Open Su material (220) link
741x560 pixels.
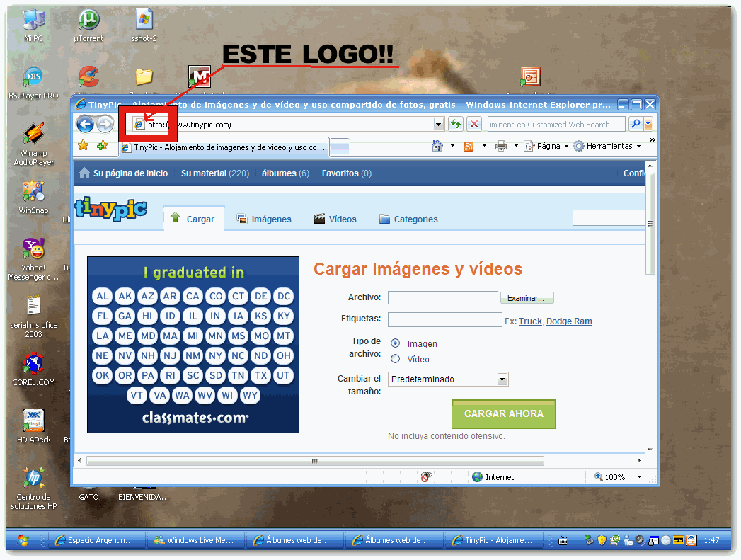(215, 173)
